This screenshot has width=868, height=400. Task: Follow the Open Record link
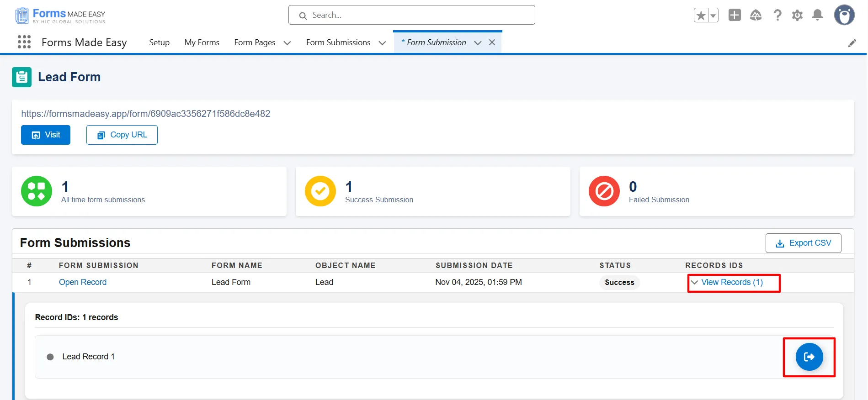(83, 282)
